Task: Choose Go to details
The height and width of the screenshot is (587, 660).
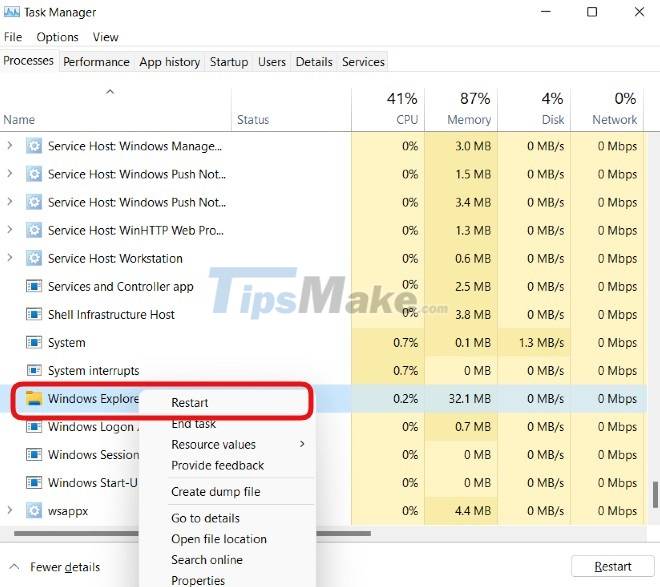Action: pos(205,518)
